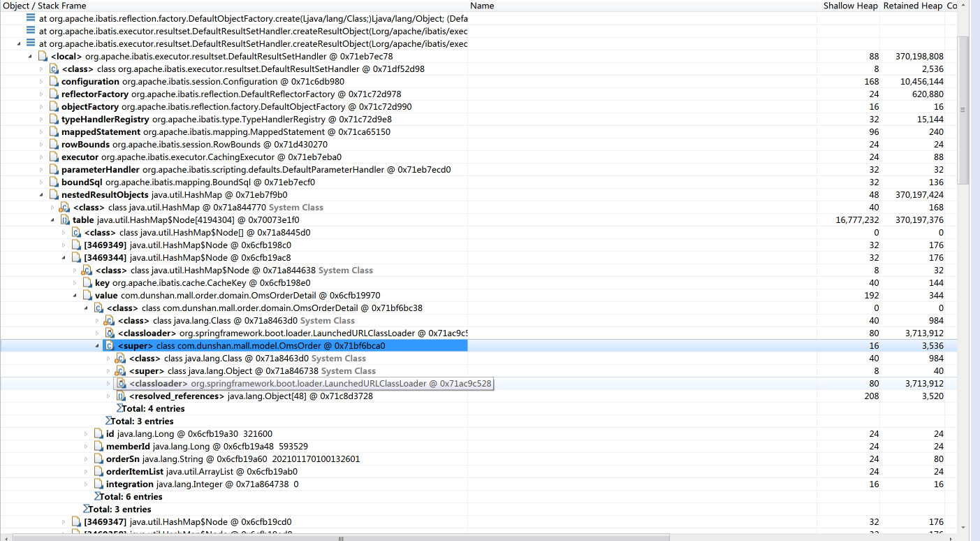Expand the mappedStatement tree node
980x541 pixels.
point(41,132)
